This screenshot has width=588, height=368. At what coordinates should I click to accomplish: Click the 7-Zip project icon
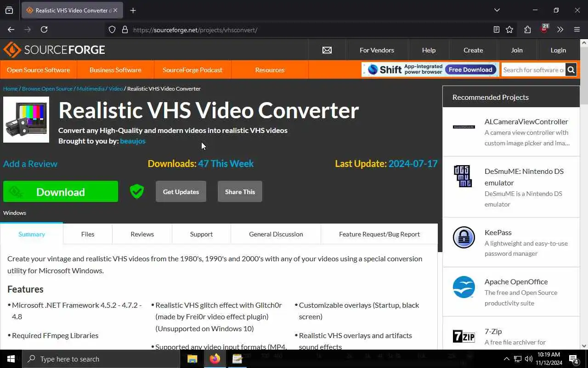[464, 336]
